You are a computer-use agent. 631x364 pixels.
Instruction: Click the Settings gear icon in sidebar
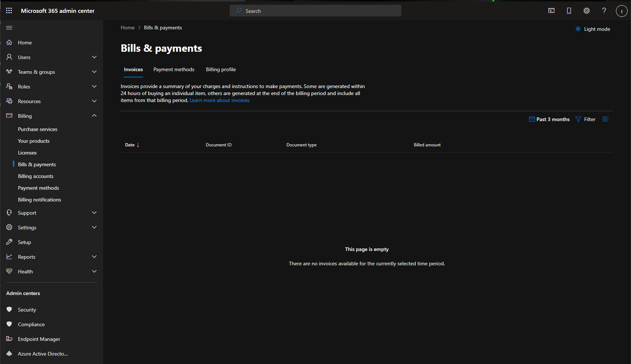pyautogui.click(x=9, y=227)
